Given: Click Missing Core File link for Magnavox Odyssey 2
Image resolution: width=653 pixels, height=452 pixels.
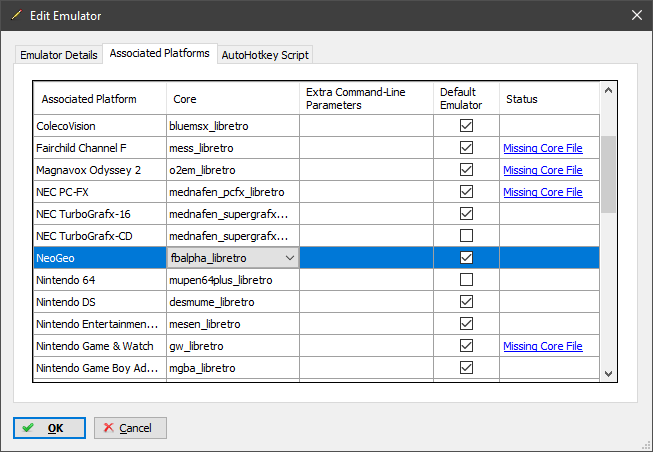Looking at the screenshot, I should (543, 170).
